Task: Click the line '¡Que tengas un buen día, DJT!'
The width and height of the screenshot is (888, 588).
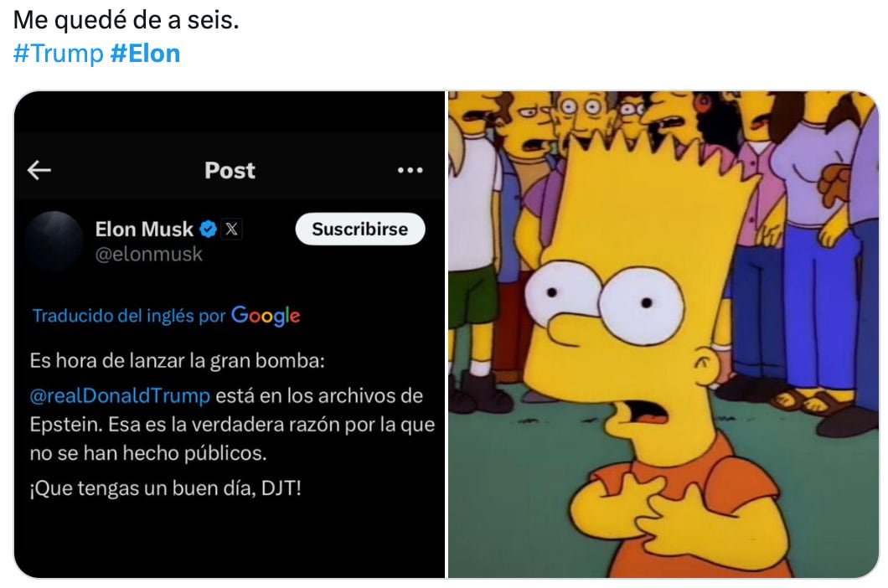Action: [x=165, y=487]
